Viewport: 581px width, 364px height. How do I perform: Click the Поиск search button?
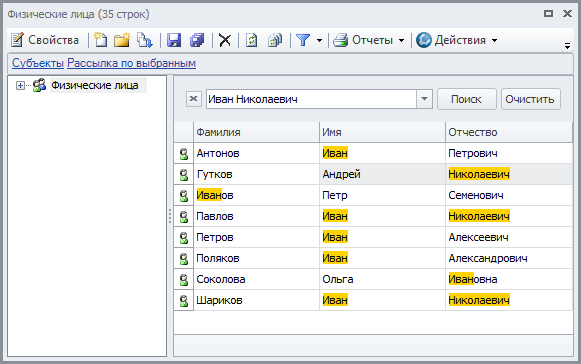(x=467, y=99)
